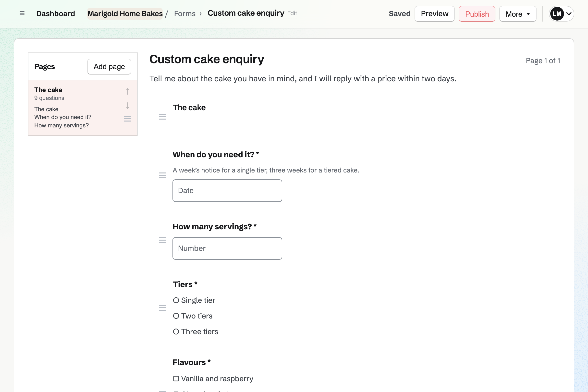Click the form description about price reply
Viewport: 588px width, 392px height.
pos(303,78)
